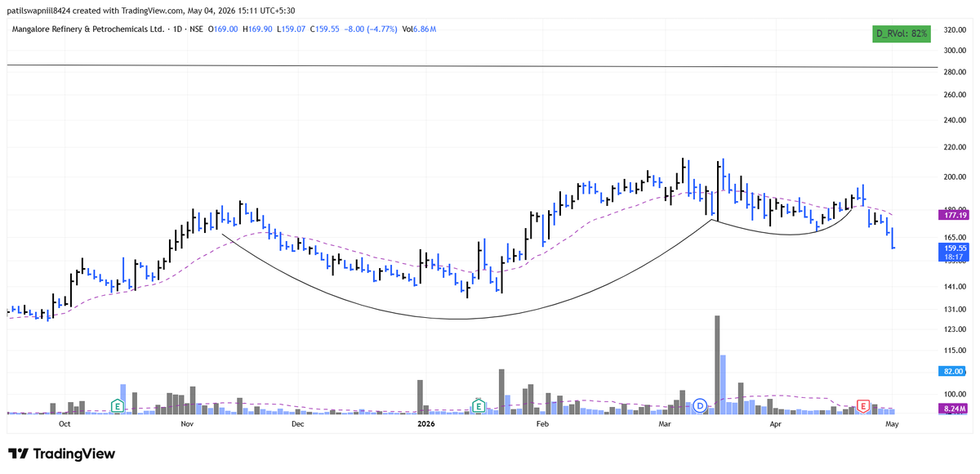Click the Mar time axis label
Screen dimensions: 980x474
click(x=665, y=424)
